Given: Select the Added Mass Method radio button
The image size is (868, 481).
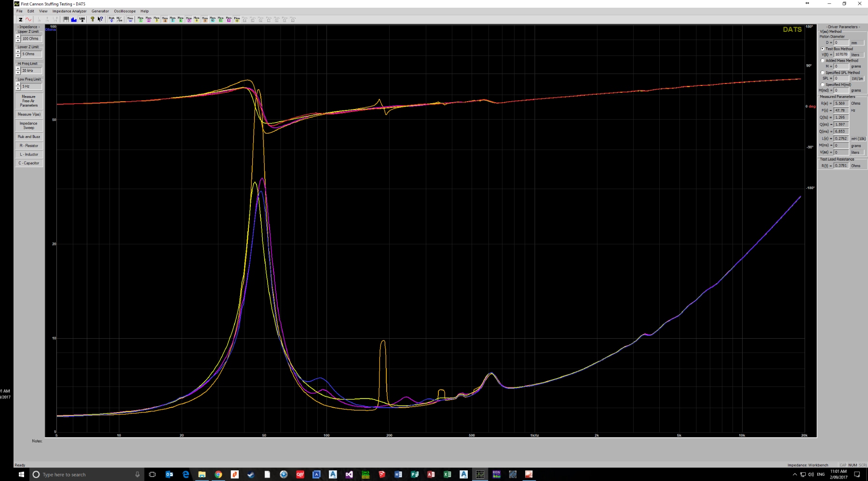Looking at the screenshot, I should [x=823, y=60].
